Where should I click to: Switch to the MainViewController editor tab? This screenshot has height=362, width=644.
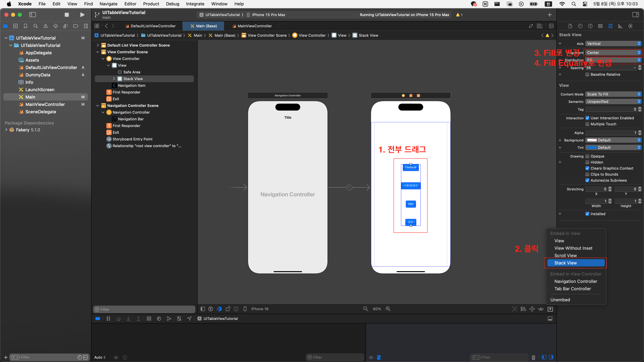(x=252, y=26)
